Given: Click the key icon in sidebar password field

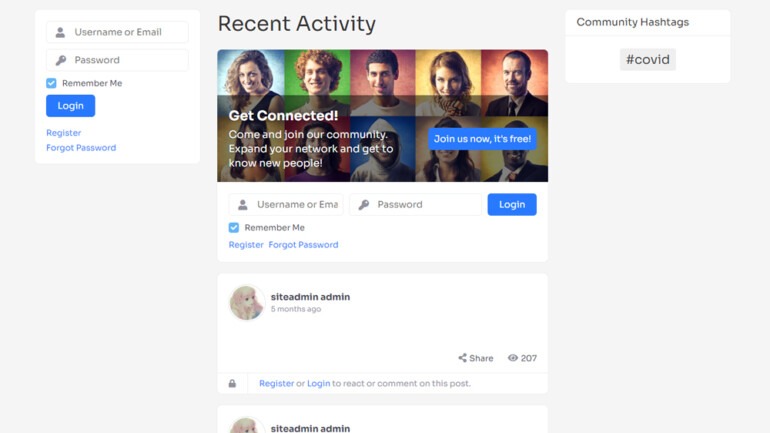Looking at the screenshot, I should point(60,60).
